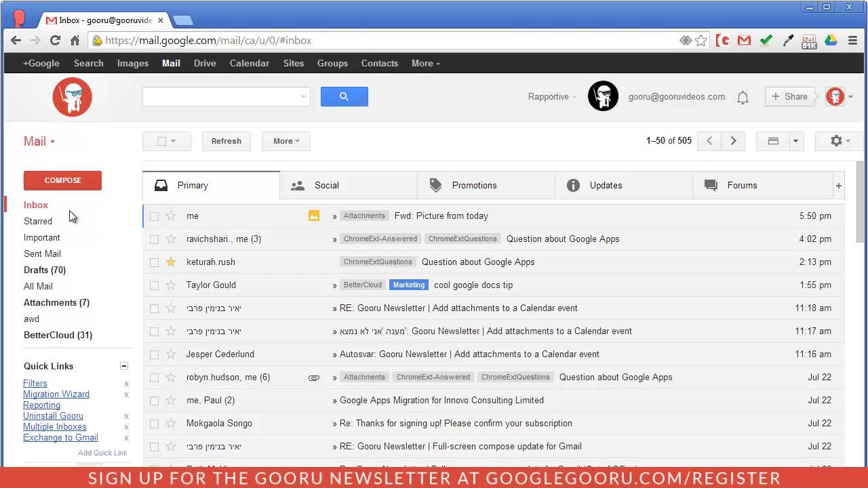Check the ravichshari email checkbox
Screen dimensions: 868x488
pos(155,239)
